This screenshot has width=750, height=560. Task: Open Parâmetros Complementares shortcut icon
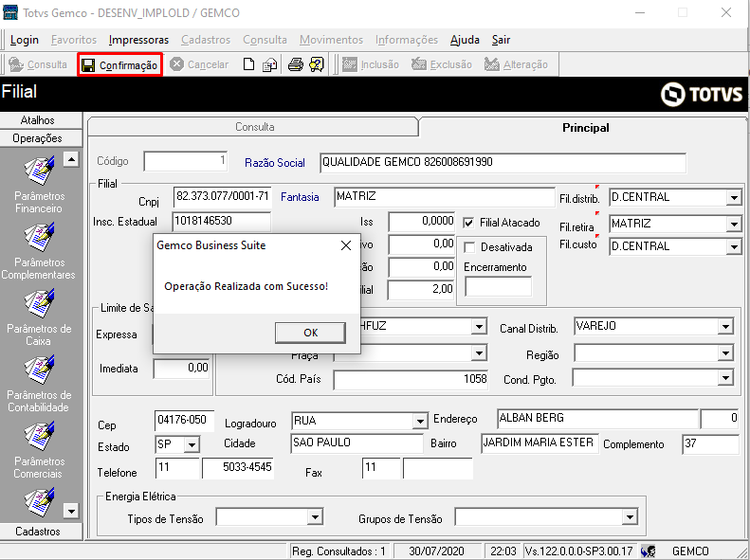tap(39, 237)
